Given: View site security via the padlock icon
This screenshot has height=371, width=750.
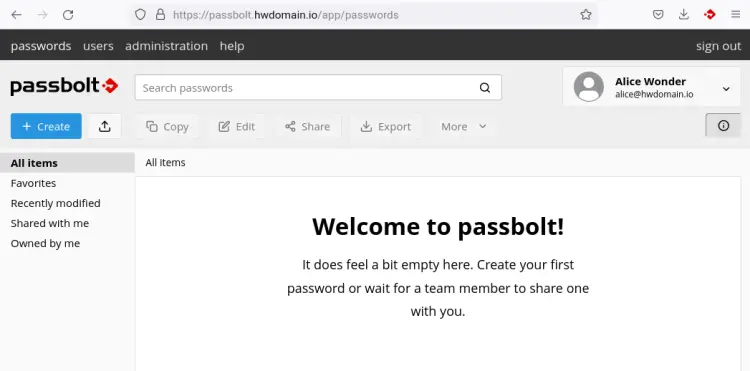Looking at the screenshot, I should pos(161,15).
